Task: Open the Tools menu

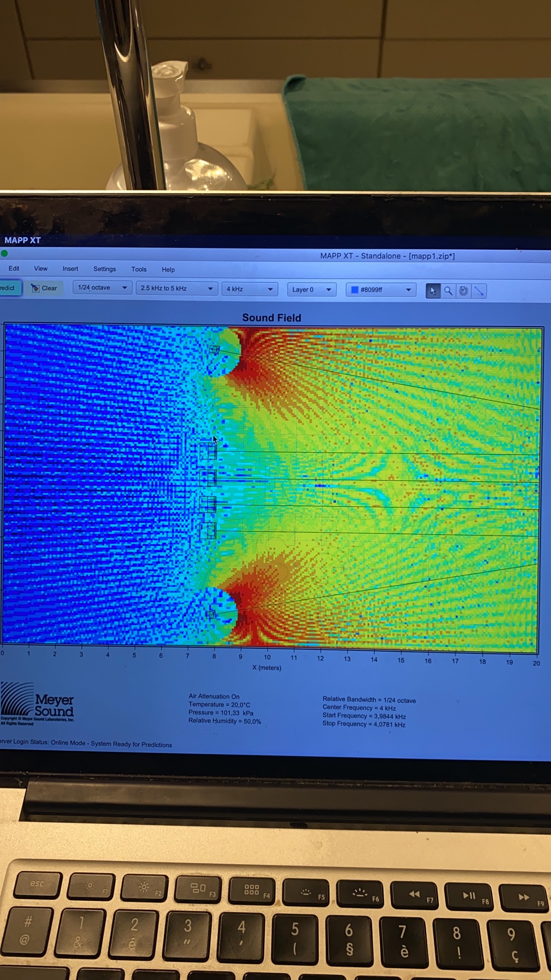Action: coord(139,269)
